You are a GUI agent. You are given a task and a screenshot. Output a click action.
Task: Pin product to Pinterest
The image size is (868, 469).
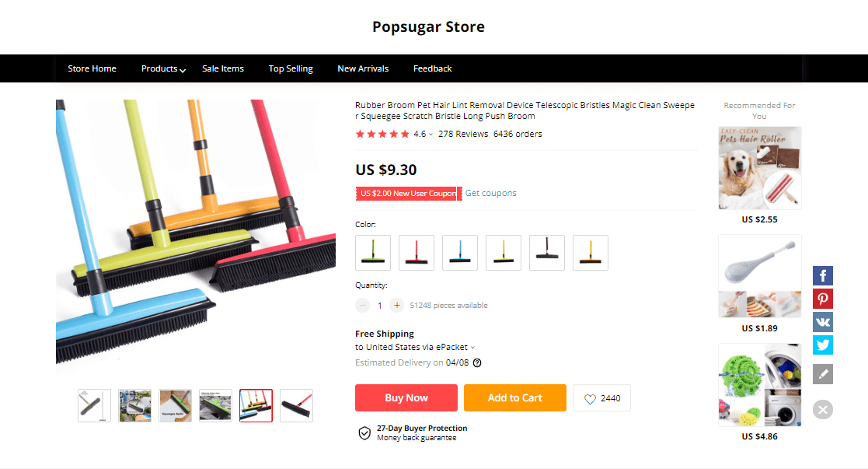823,299
